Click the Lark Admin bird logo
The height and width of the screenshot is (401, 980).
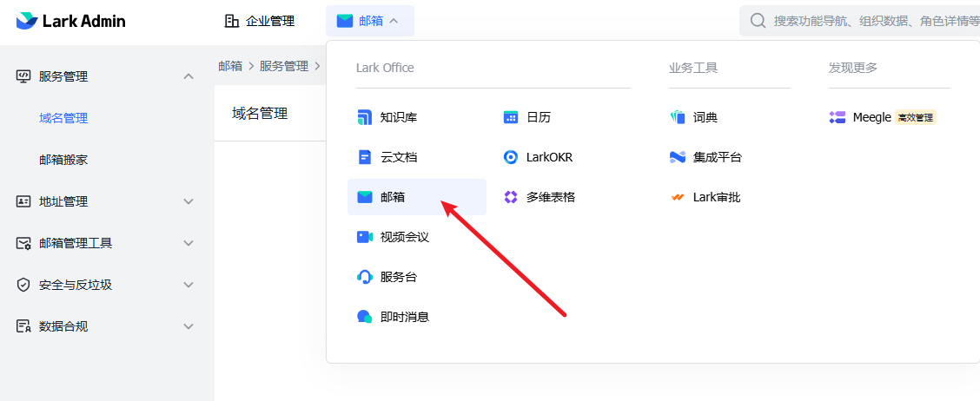point(27,21)
